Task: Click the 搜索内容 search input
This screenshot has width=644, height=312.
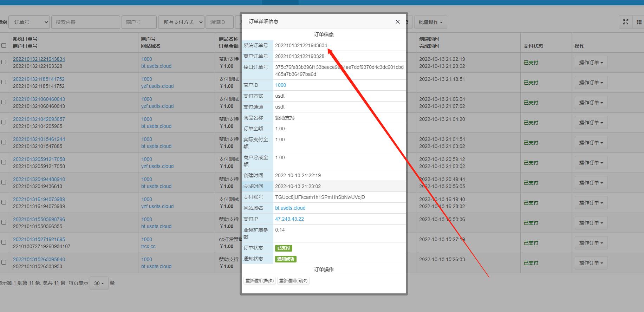Action: [x=86, y=22]
